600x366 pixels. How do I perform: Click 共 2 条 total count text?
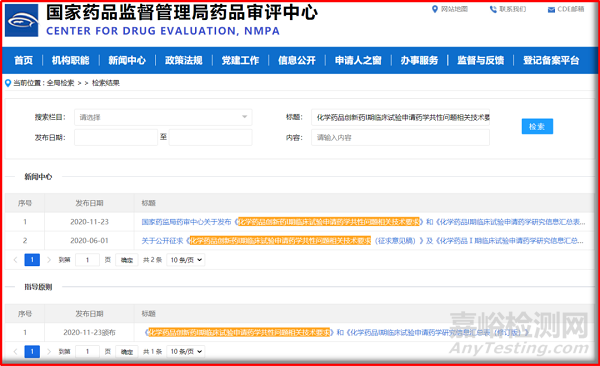(152, 260)
